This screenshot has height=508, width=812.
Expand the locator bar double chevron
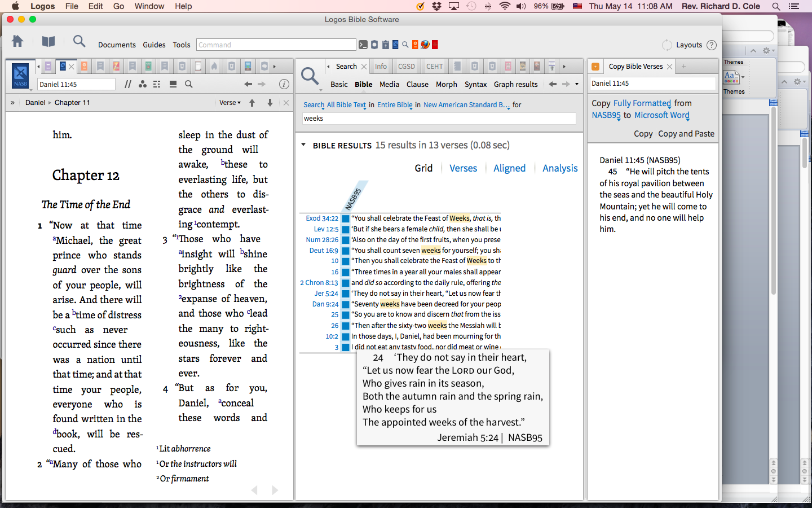point(12,103)
